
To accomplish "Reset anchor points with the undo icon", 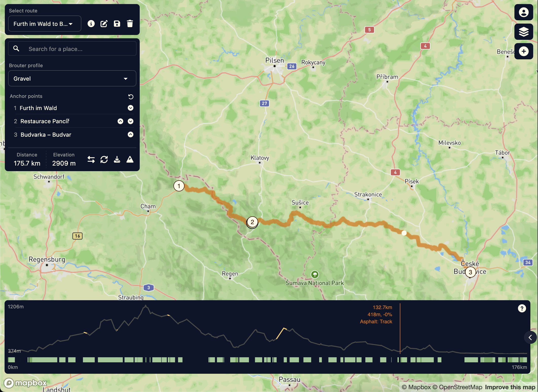I will tap(130, 97).
